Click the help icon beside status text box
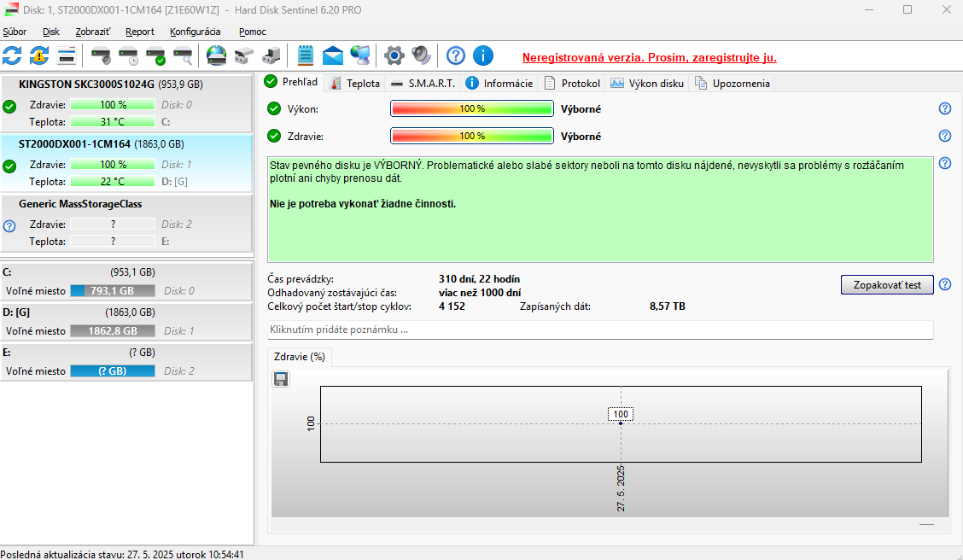This screenshot has width=963, height=560. 945,163
